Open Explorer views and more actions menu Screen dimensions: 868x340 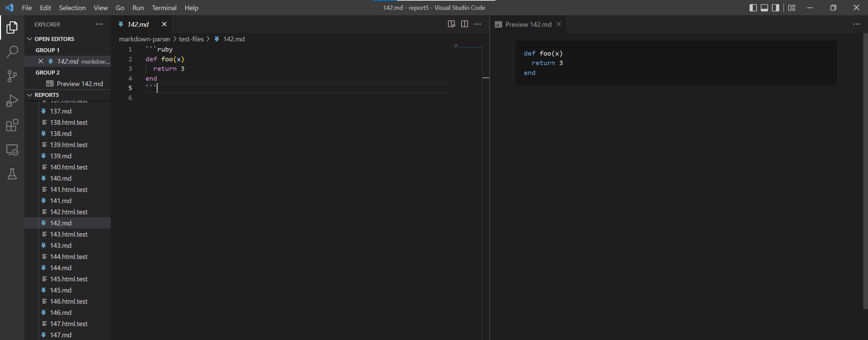(99, 24)
